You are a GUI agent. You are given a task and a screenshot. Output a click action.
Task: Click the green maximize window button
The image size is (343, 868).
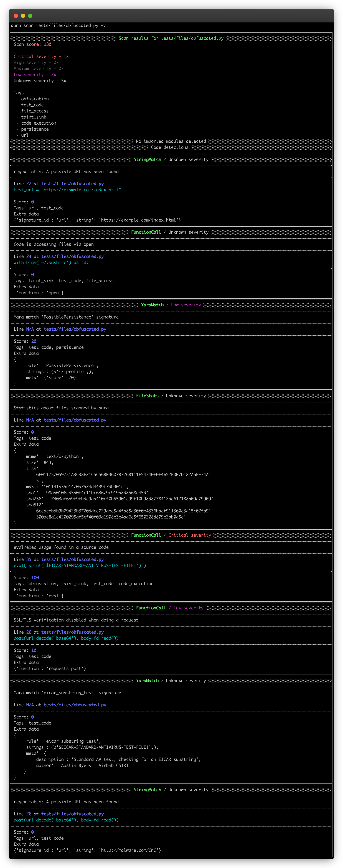click(30, 16)
